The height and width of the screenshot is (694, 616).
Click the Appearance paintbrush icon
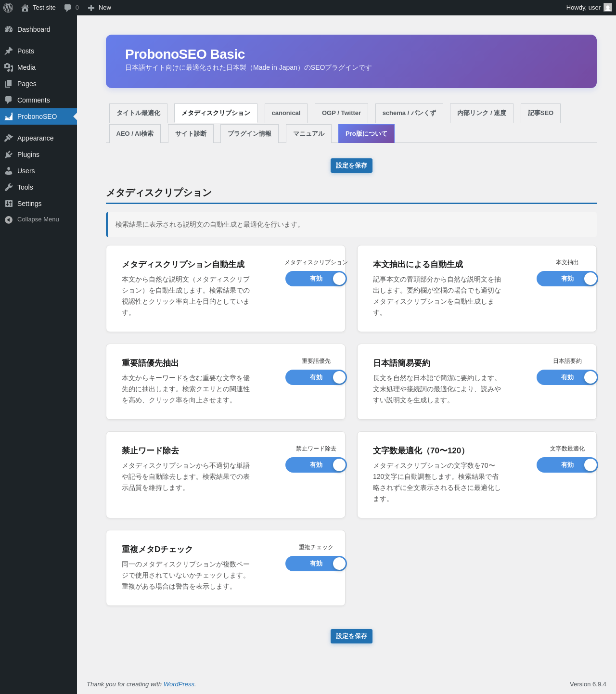point(9,138)
